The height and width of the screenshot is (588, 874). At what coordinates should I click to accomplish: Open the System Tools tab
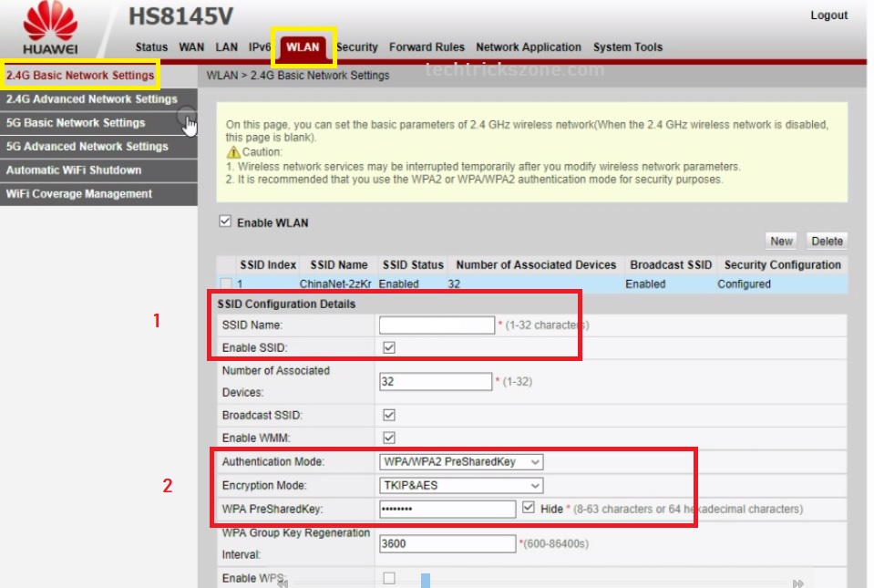[x=627, y=47]
